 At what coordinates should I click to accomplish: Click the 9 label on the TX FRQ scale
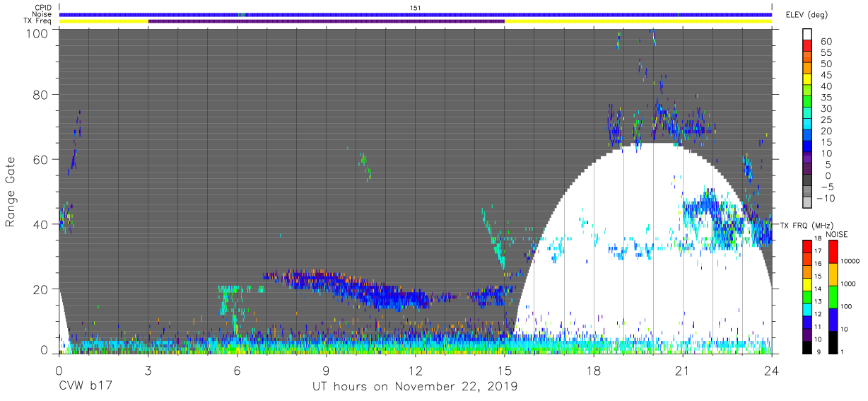click(818, 352)
